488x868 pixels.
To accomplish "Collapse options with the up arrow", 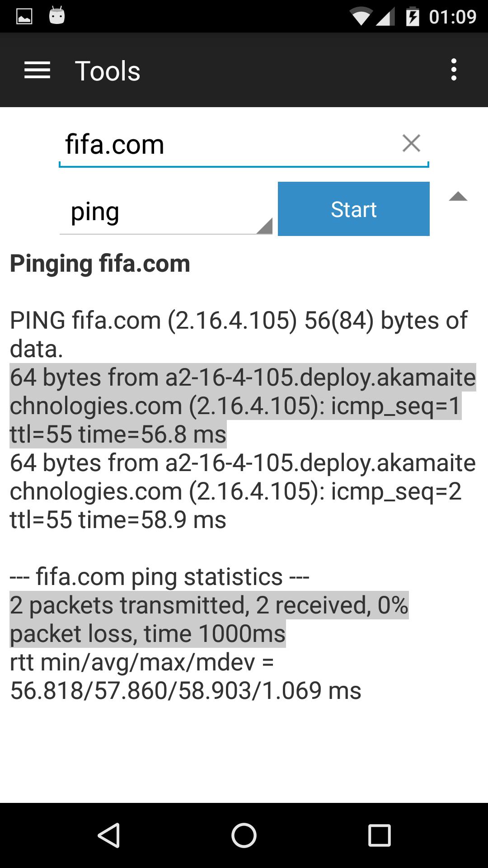I will 458,197.
